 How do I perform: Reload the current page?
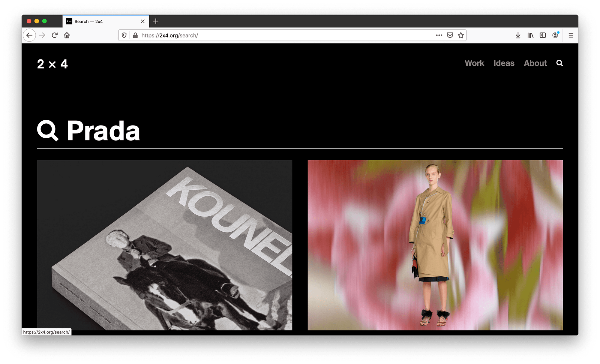pos(55,35)
